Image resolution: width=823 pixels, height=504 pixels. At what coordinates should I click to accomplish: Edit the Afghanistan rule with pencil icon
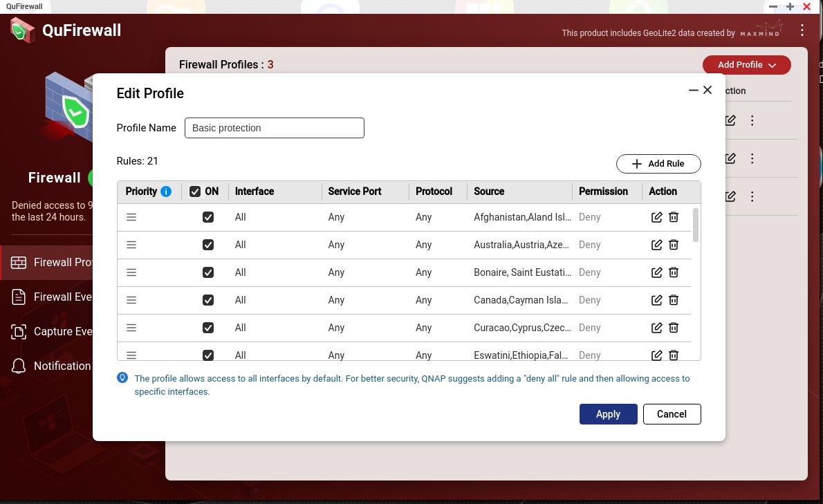tap(656, 217)
